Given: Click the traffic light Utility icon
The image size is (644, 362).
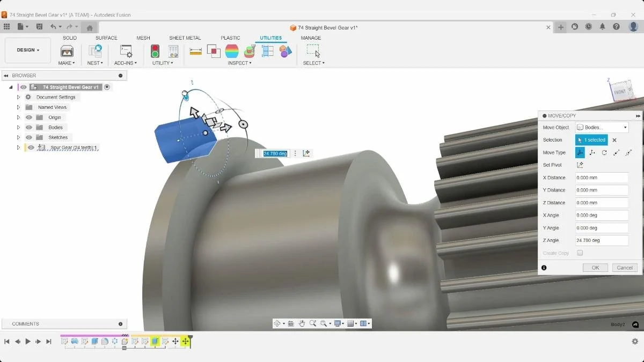Looking at the screenshot, I should [x=155, y=51].
